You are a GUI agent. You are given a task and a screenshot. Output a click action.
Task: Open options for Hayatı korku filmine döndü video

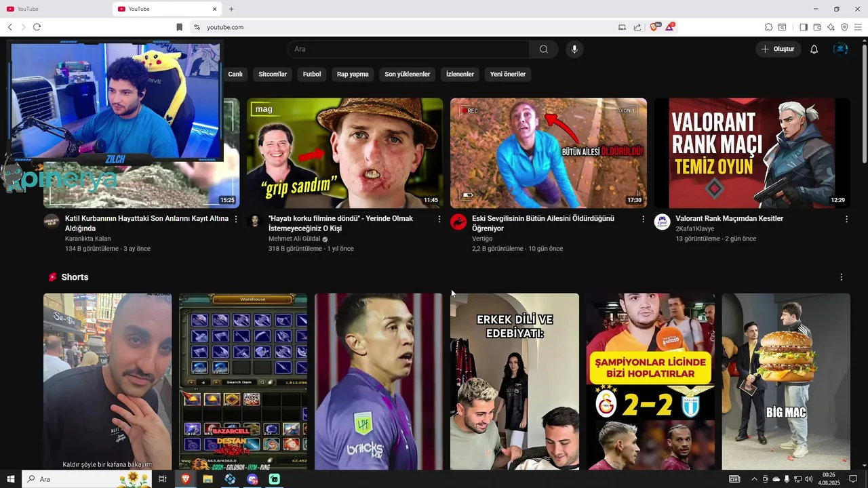point(439,219)
